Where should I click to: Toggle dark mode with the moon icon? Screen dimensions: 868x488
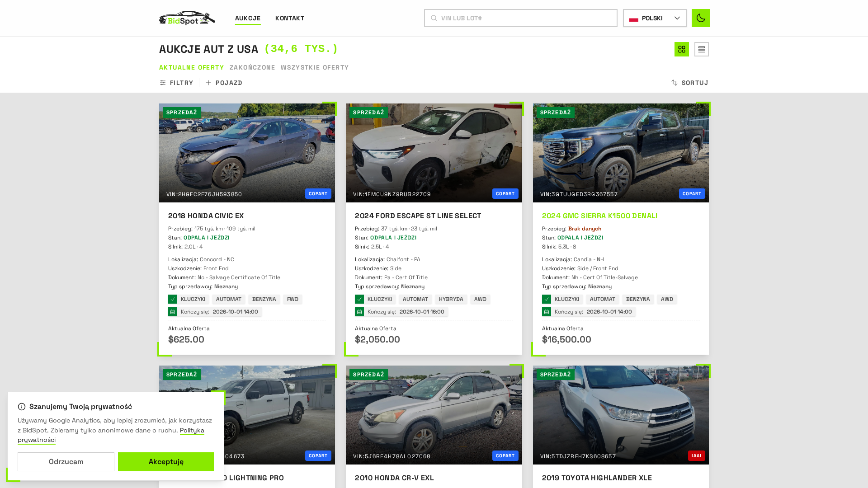click(x=700, y=18)
